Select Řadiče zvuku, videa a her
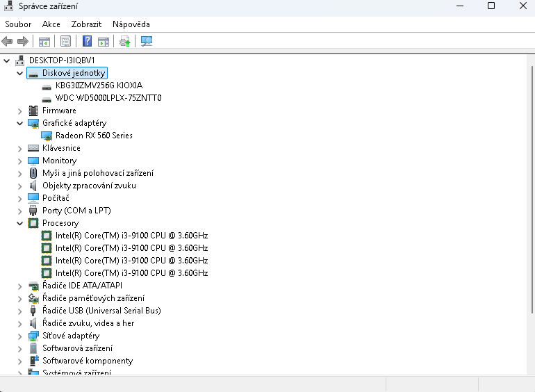The width and height of the screenshot is (535, 392). (88, 323)
